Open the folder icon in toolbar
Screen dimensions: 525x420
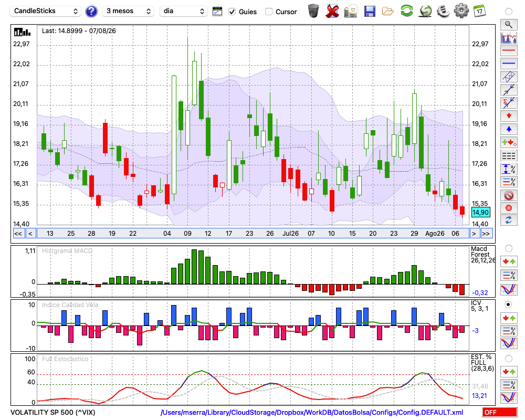[388, 12]
